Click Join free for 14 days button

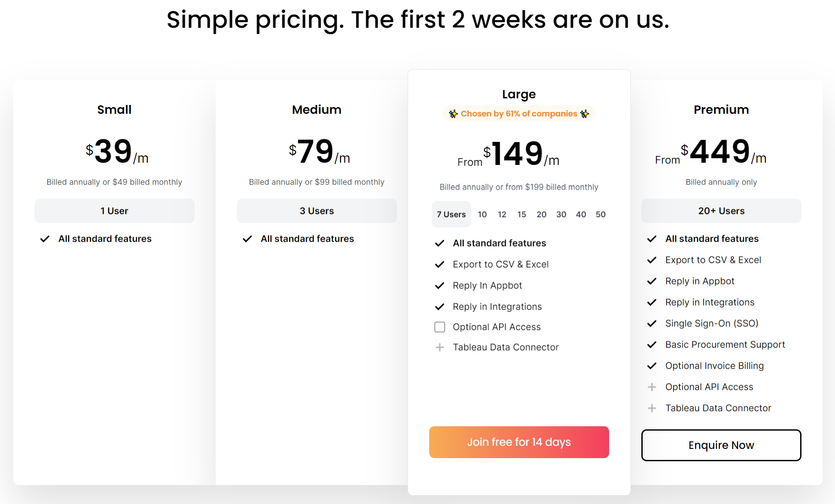[519, 442]
